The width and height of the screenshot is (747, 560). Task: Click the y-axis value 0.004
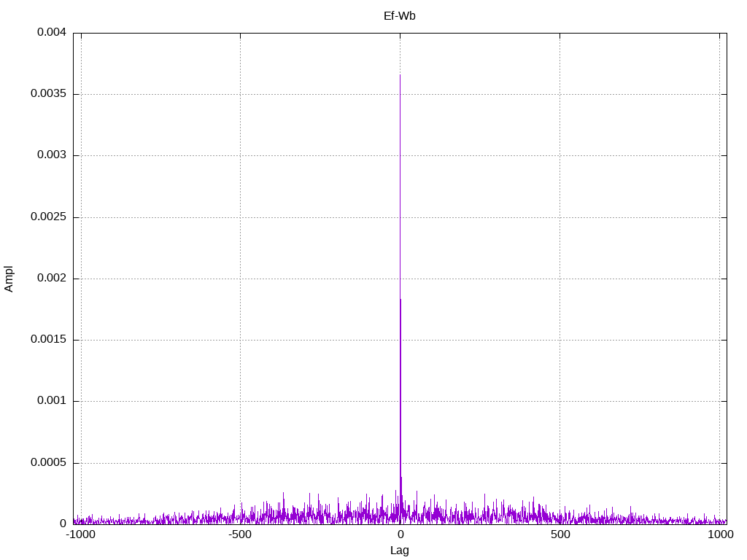52,32
